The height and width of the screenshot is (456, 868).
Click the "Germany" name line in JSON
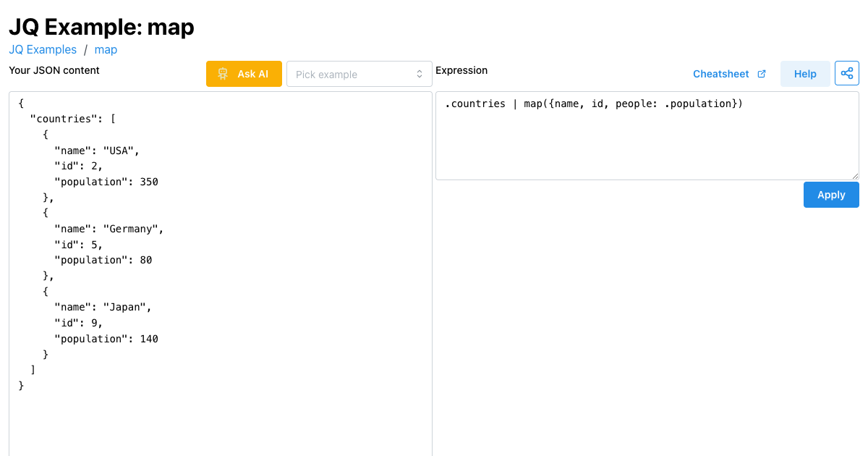coord(110,229)
